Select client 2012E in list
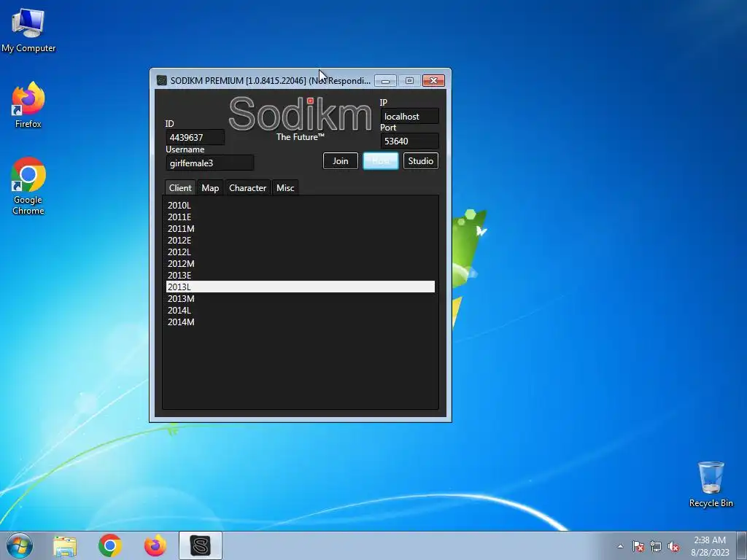 300,240
